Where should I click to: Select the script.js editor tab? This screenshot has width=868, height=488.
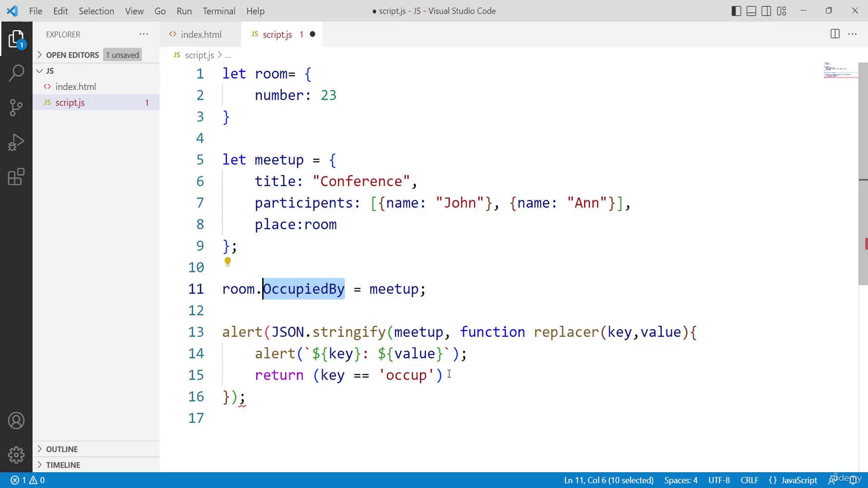pyautogui.click(x=281, y=34)
